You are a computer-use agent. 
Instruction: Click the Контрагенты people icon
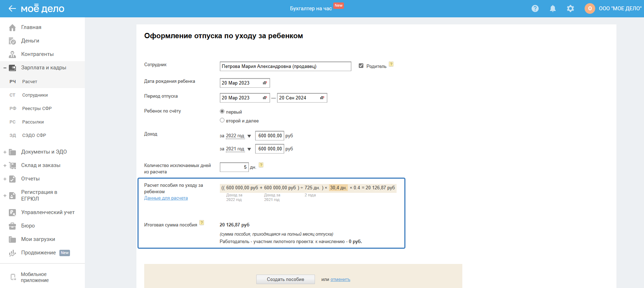point(12,54)
